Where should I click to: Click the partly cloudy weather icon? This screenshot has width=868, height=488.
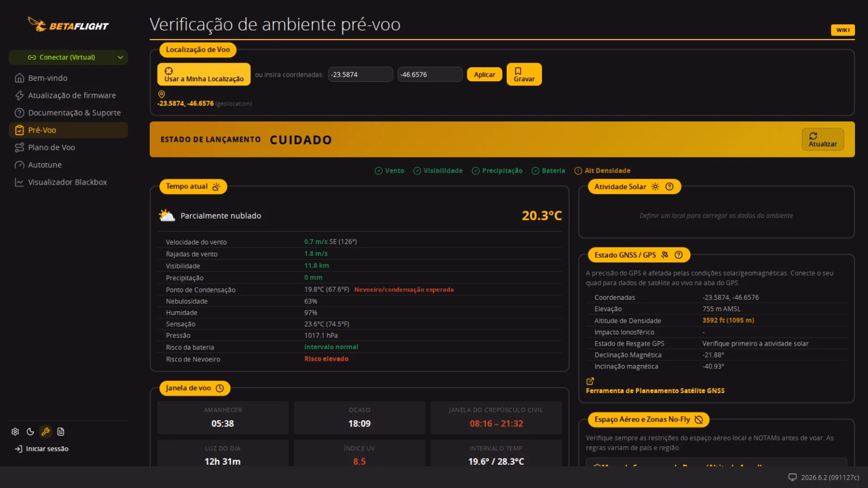click(167, 216)
